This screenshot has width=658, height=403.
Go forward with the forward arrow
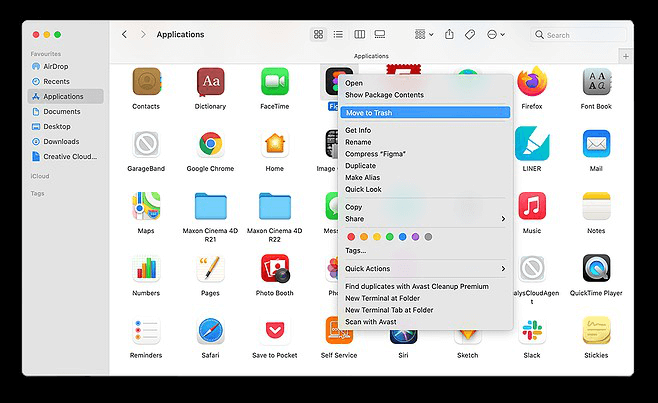pos(143,34)
